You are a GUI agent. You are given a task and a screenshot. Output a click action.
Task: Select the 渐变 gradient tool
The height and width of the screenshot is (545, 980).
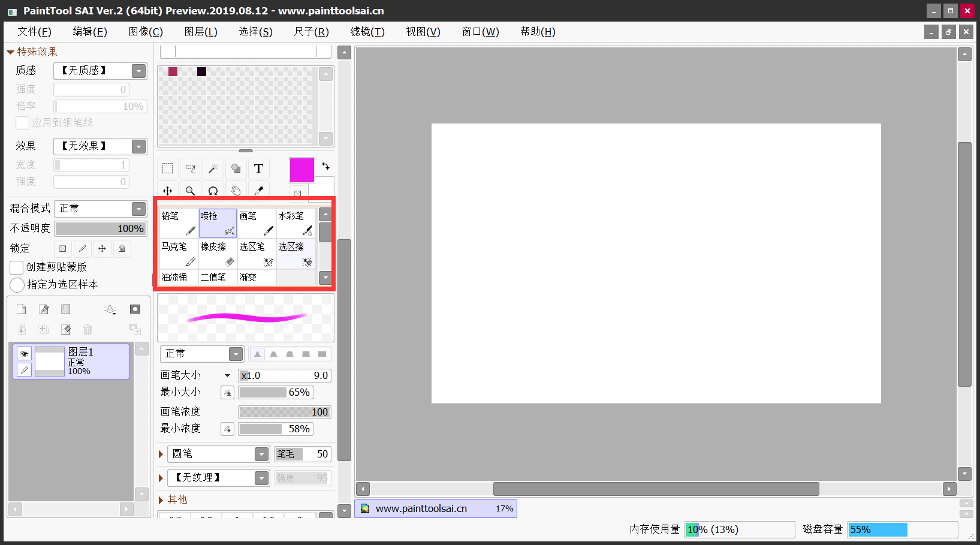click(257, 278)
